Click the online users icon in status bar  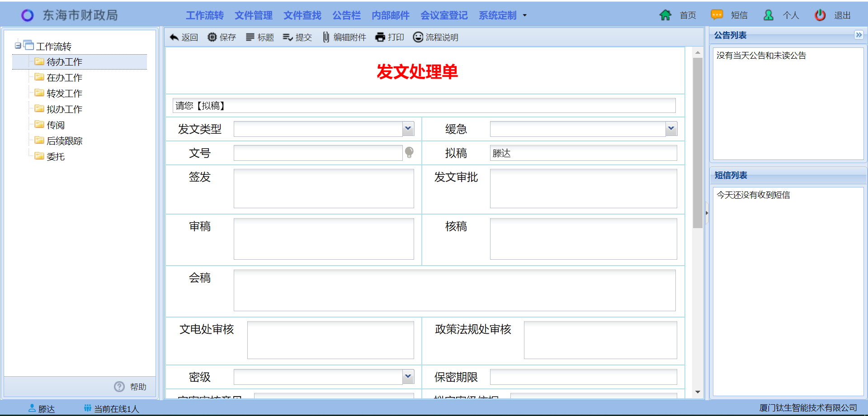coord(88,408)
